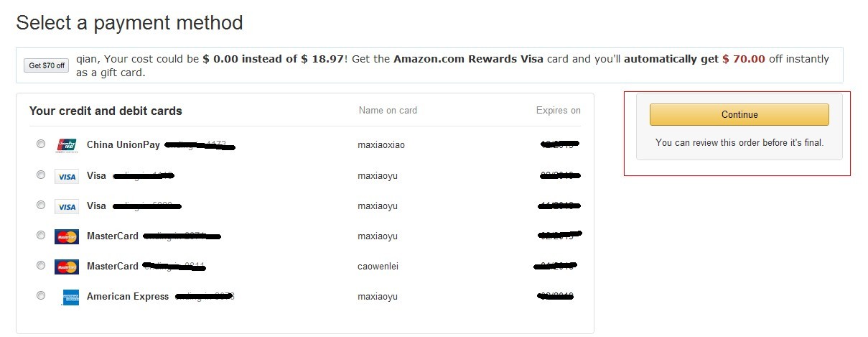Screen dimensions: 868x337
Task: Click the China UnionPay card logo
Action: 67,145
